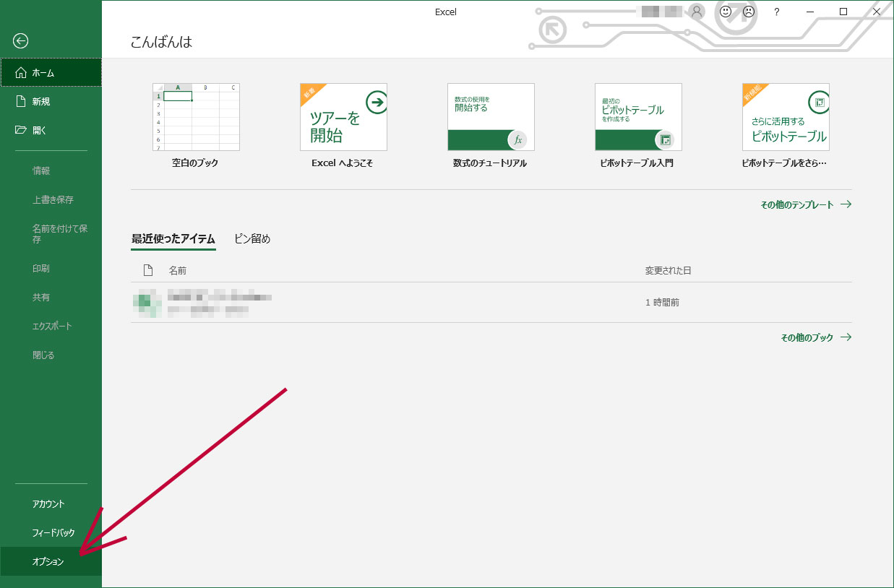The height and width of the screenshot is (588, 894).
Task: Follow the その他のブック link
Action: click(816, 337)
